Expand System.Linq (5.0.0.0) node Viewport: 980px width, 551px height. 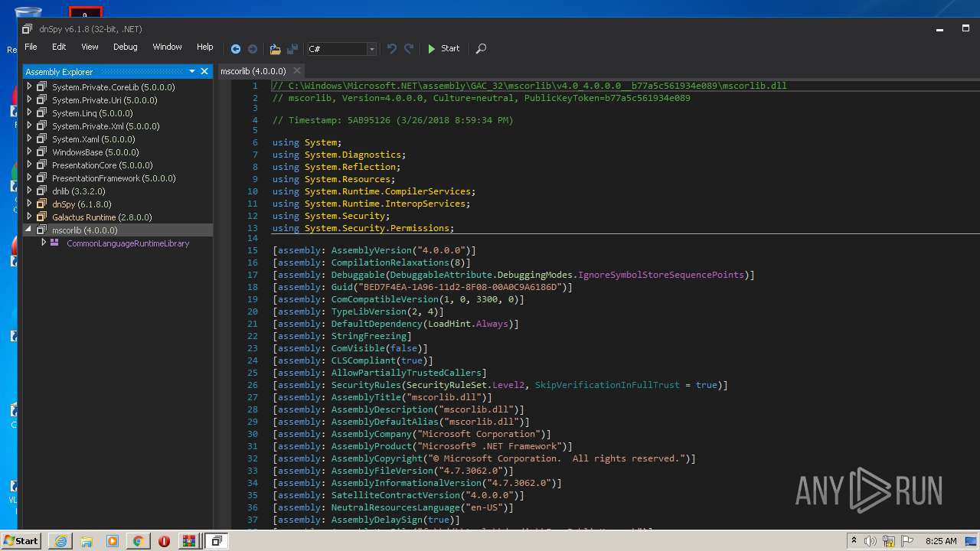29,112
